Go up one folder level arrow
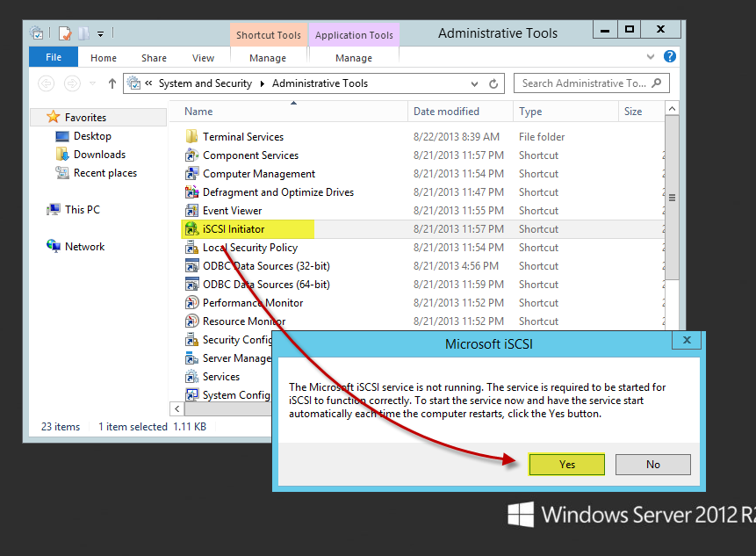Screen dimensions: 756x556 point(112,83)
